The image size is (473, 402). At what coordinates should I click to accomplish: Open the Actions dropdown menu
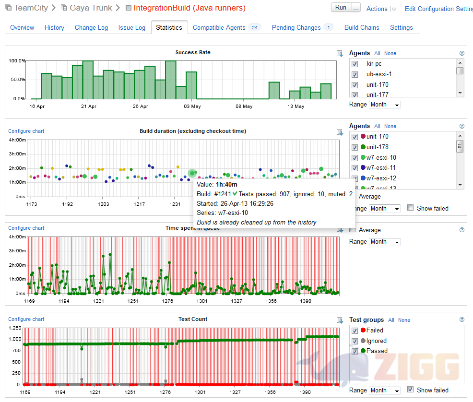coord(381,9)
